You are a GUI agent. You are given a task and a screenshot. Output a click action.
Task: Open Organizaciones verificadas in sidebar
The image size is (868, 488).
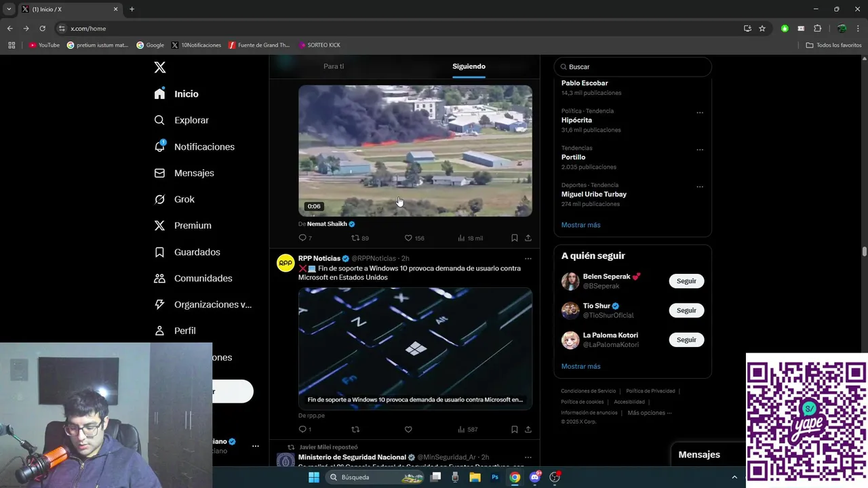(203, 305)
